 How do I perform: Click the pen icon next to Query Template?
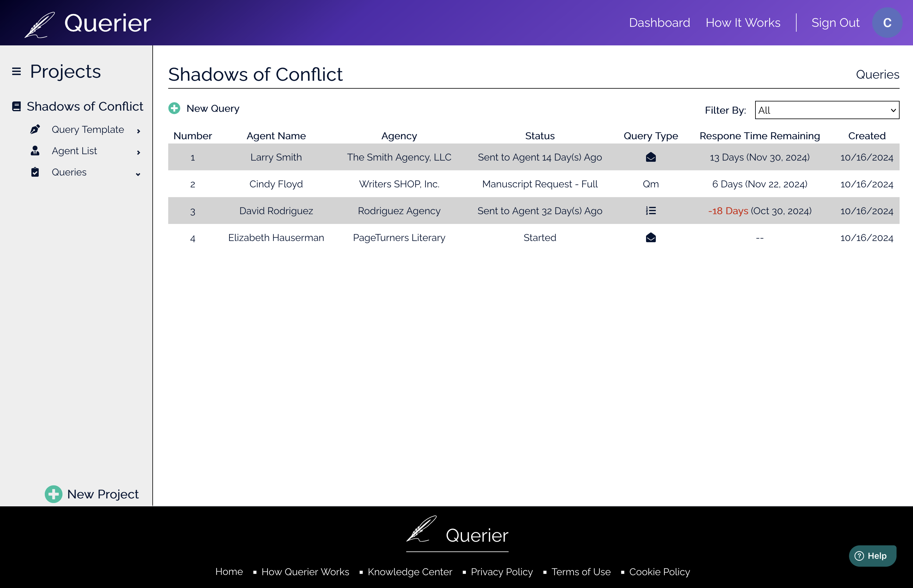pos(35,129)
